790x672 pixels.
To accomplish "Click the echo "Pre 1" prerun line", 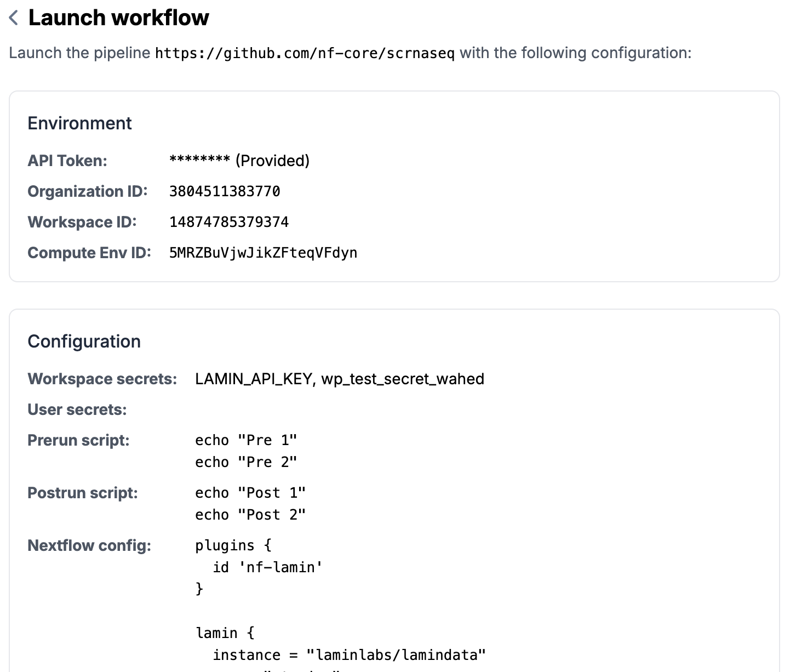I will [246, 440].
